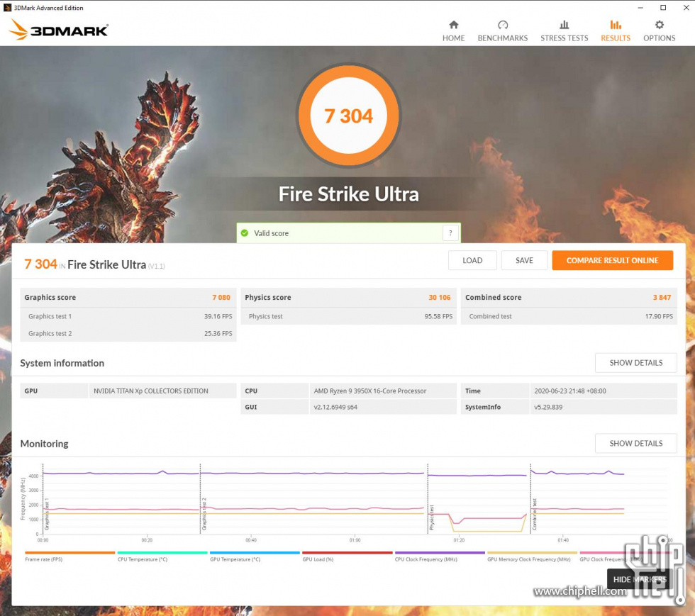This screenshot has height=616, width=695.
Task: Close the 3DMark window
Action: [x=686, y=8]
